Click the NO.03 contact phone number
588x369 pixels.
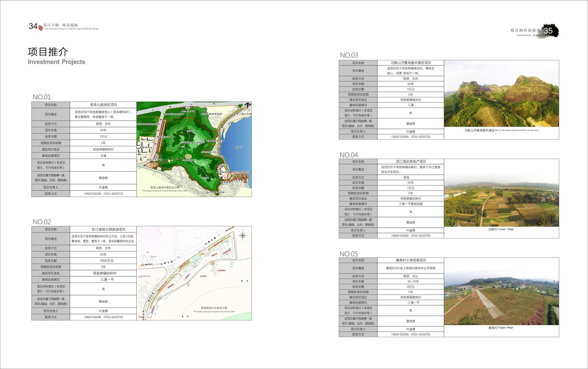(411, 136)
